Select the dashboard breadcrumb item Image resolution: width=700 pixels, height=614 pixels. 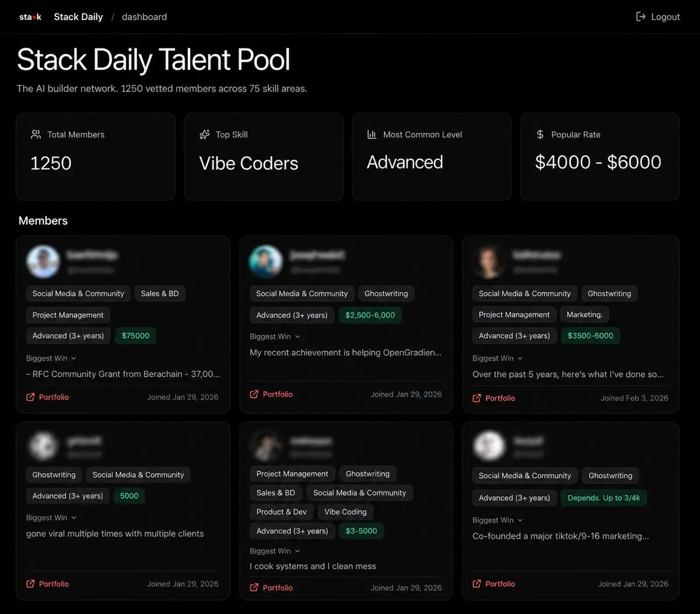coord(144,17)
